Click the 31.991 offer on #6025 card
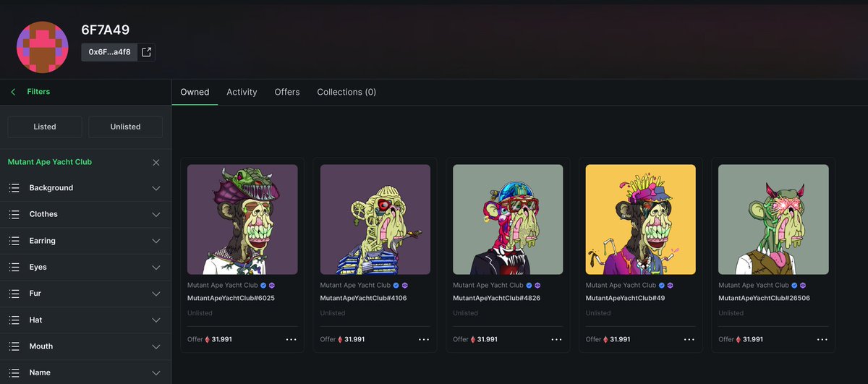The image size is (868, 384). (222, 339)
